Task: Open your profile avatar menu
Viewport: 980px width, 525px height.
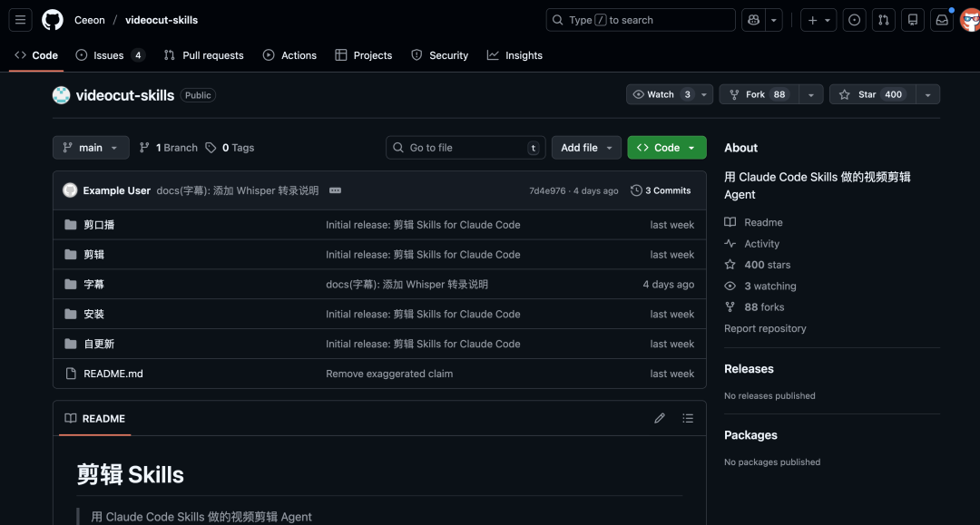Action: click(x=969, y=19)
